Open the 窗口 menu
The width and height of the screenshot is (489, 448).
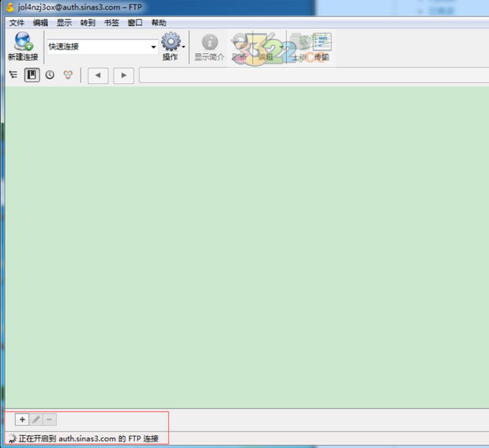pos(135,23)
